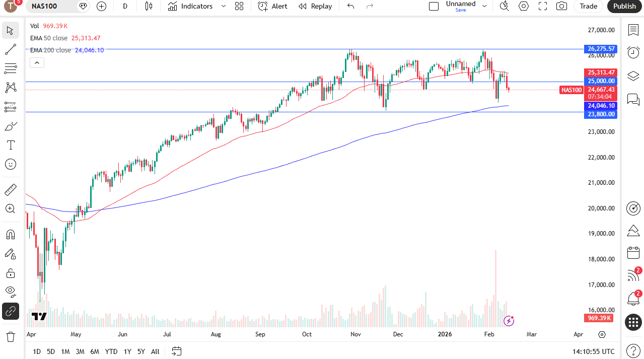Save the Unnamed layout

pyautogui.click(x=461, y=10)
